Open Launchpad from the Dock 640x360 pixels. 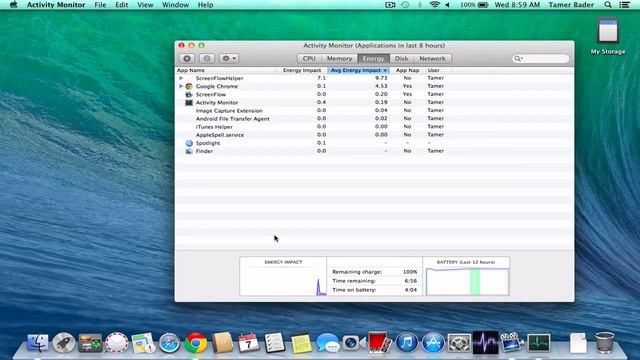click(x=64, y=342)
